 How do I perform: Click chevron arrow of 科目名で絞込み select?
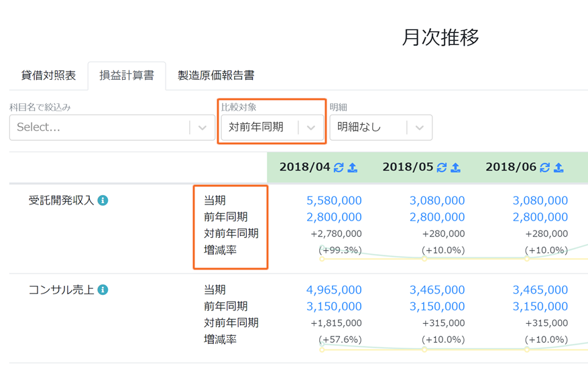[202, 128]
